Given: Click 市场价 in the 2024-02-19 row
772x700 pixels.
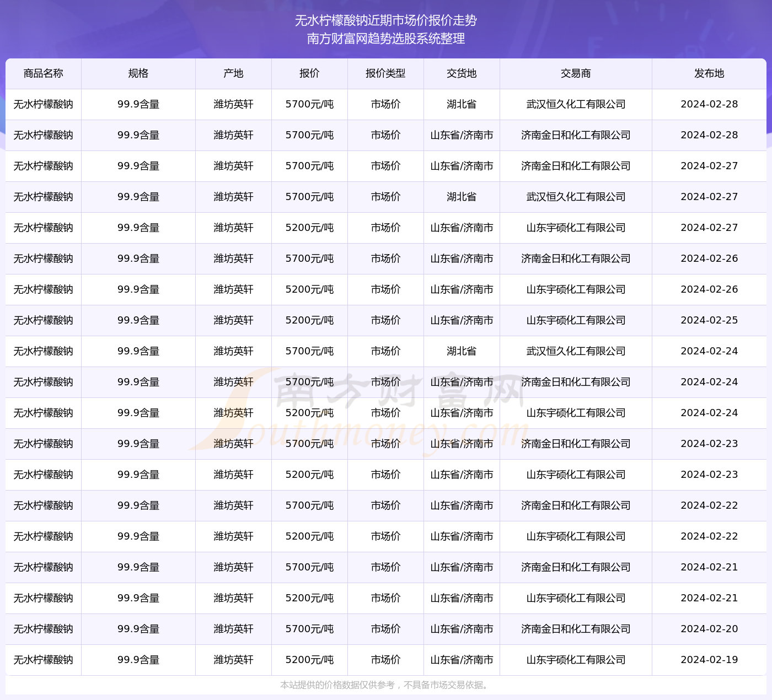Looking at the screenshot, I should pos(385,660).
